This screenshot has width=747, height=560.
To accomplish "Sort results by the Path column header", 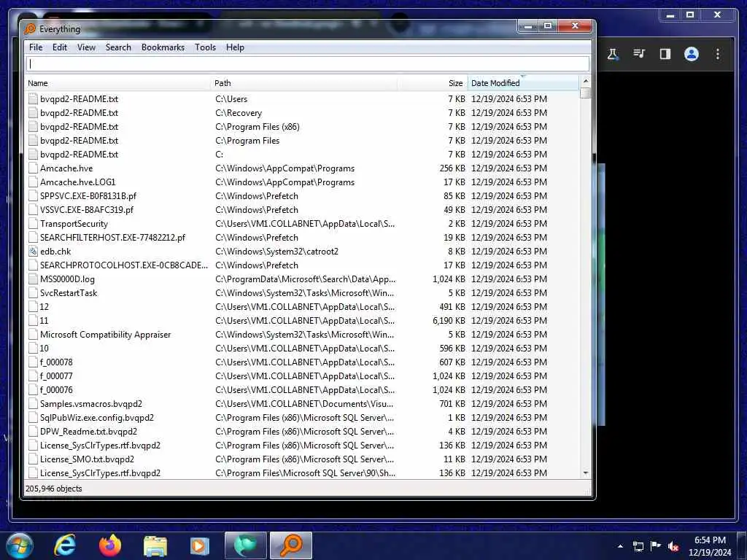I will tap(304, 83).
